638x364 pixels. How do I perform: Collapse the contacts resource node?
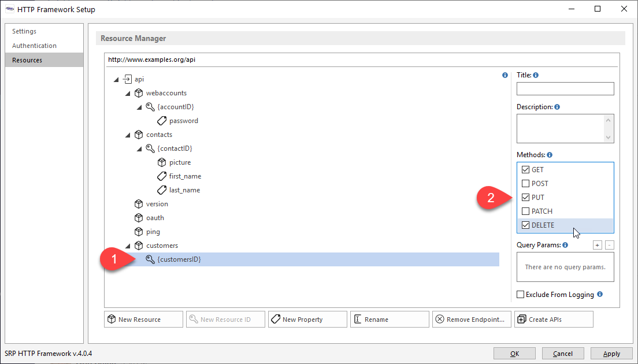(x=128, y=135)
